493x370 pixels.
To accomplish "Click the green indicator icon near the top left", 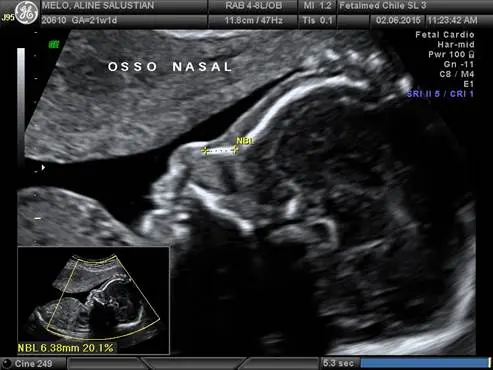I will (x=54, y=44).
